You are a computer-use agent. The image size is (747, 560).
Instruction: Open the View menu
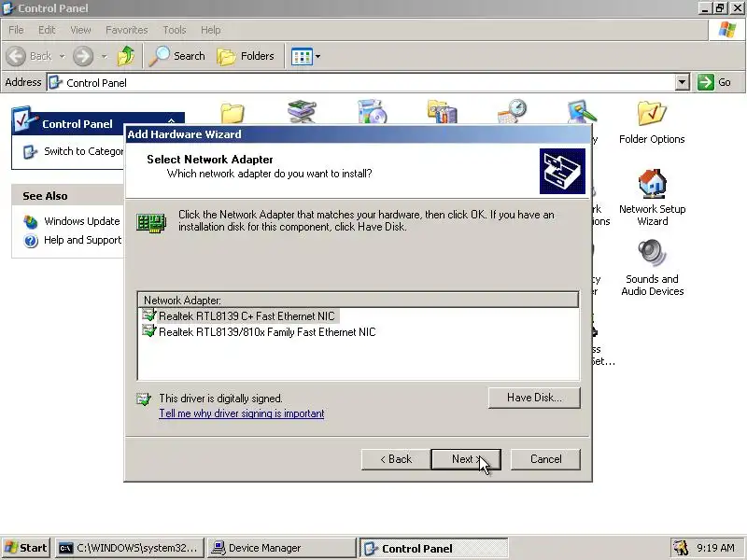pyautogui.click(x=80, y=30)
